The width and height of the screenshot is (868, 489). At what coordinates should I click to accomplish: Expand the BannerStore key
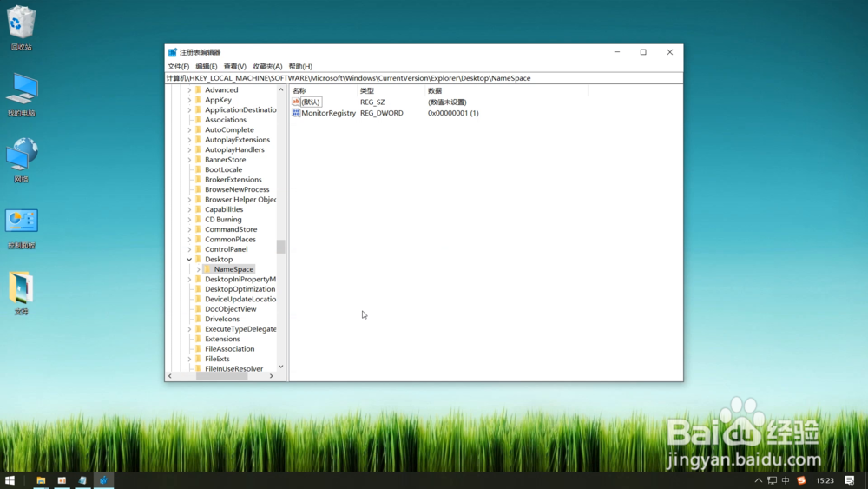click(x=189, y=160)
